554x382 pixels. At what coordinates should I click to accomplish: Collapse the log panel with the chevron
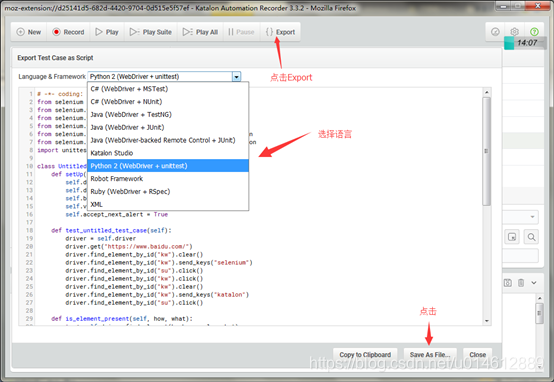(x=534, y=283)
